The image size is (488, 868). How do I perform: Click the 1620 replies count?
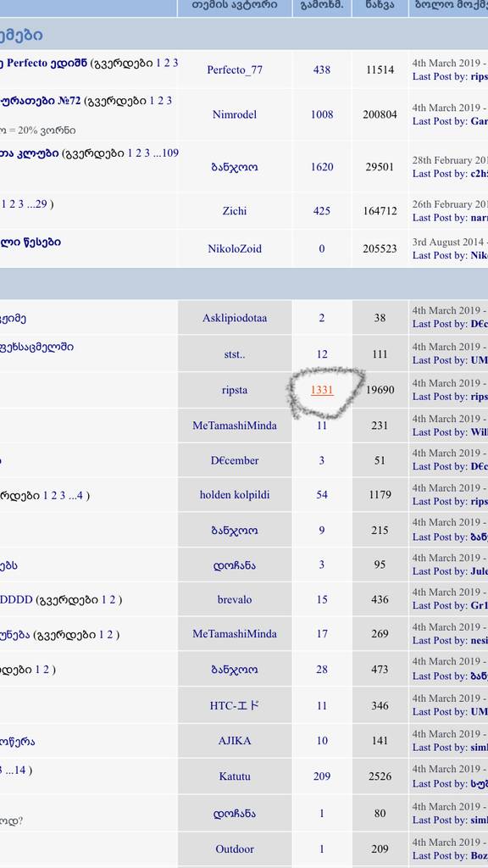pos(322,167)
